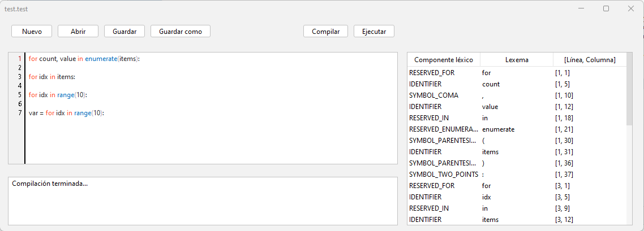Choose Guardar como button

(181, 31)
